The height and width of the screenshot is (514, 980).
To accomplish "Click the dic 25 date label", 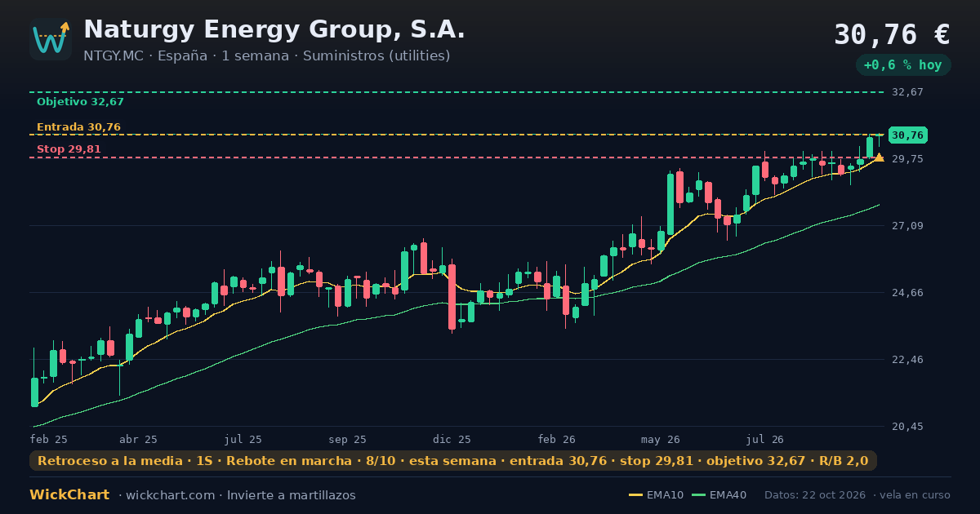I will click(452, 439).
